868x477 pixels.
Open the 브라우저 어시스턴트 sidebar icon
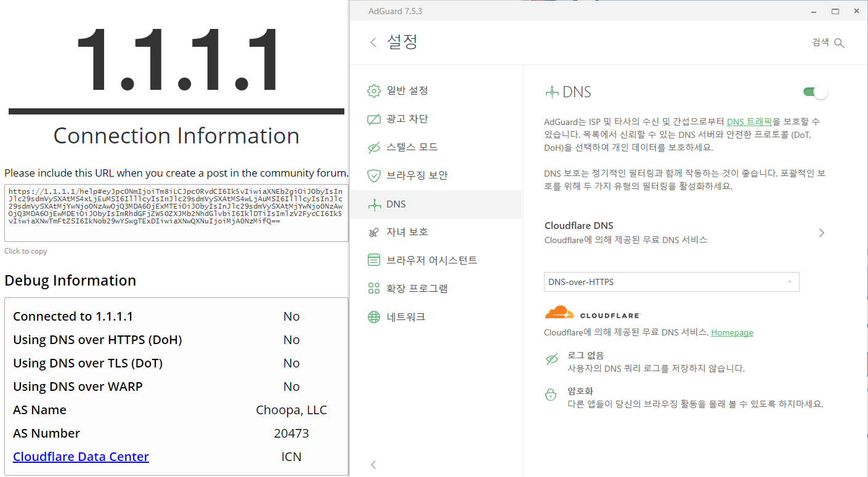[373, 260]
